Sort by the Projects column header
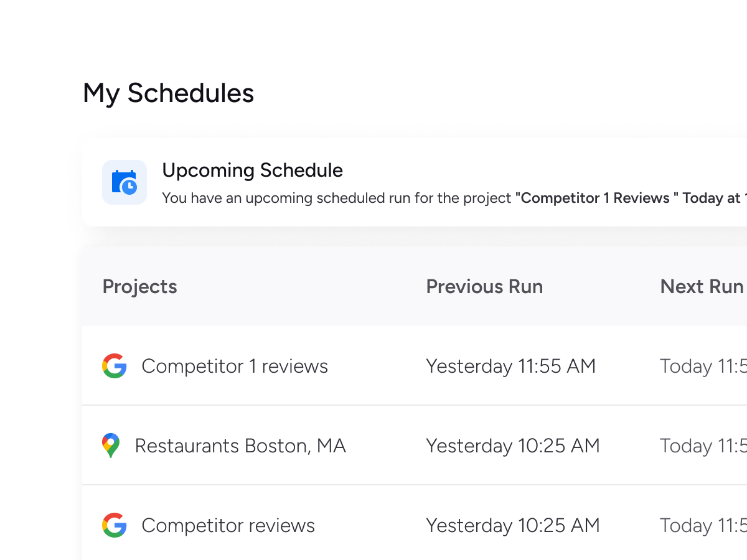Screen dimensions: 747x560 pos(139,286)
